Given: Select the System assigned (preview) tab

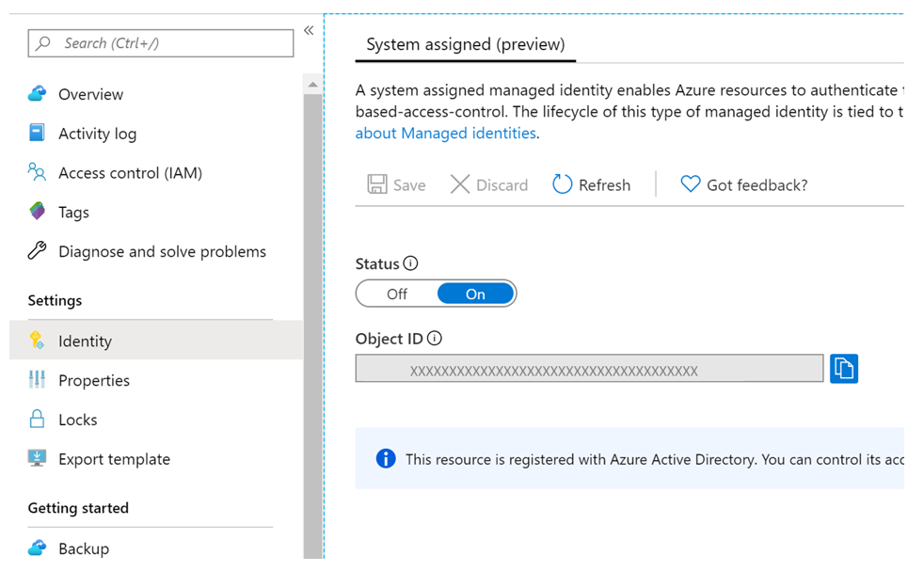Looking at the screenshot, I should tap(465, 44).
